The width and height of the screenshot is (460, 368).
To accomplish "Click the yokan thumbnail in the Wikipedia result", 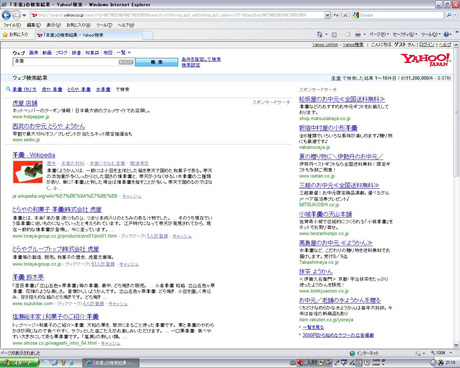I will pyautogui.click(x=28, y=172).
